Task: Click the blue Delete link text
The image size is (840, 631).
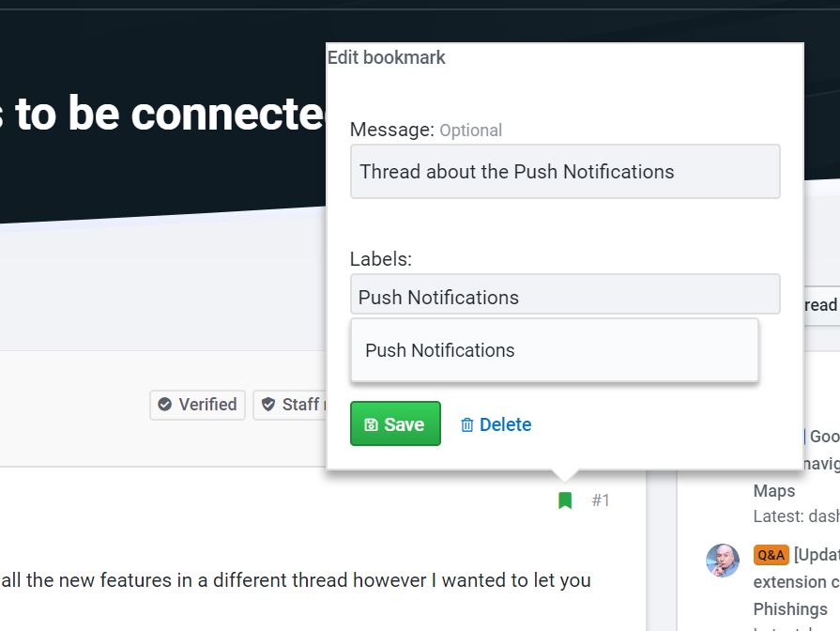Action: click(x=505, y=425)
